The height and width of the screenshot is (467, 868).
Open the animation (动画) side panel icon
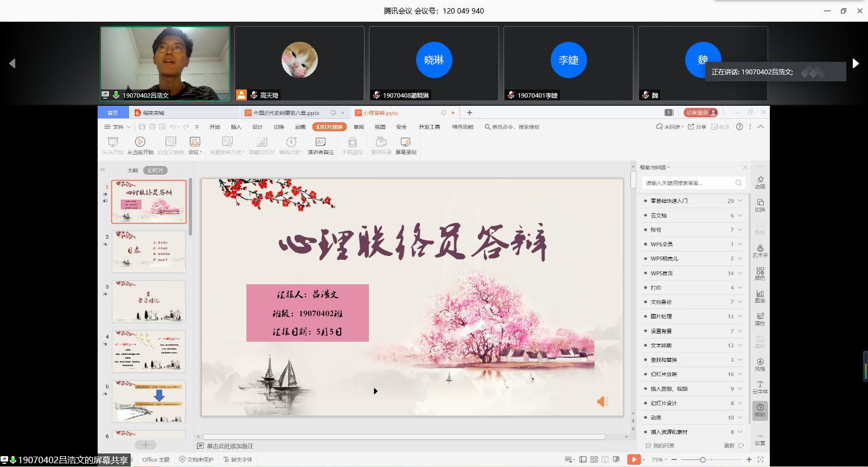pyautogui.click(x=760, y=182)
